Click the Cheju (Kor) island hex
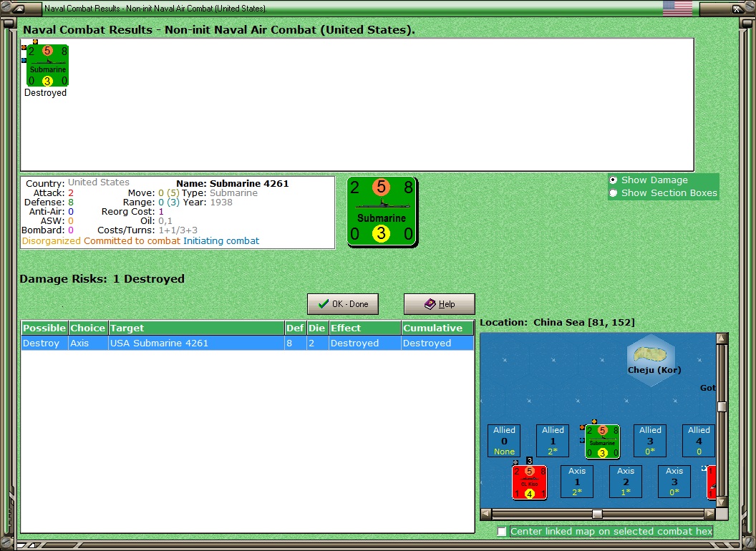 pyautogui.click(x=652, y=360)
